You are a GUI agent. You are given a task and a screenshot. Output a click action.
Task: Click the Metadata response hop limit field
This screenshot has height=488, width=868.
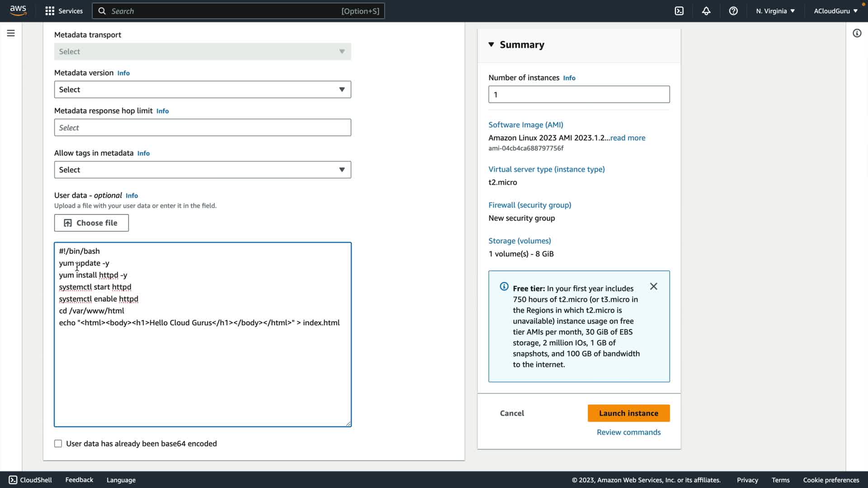click(202, 127)
